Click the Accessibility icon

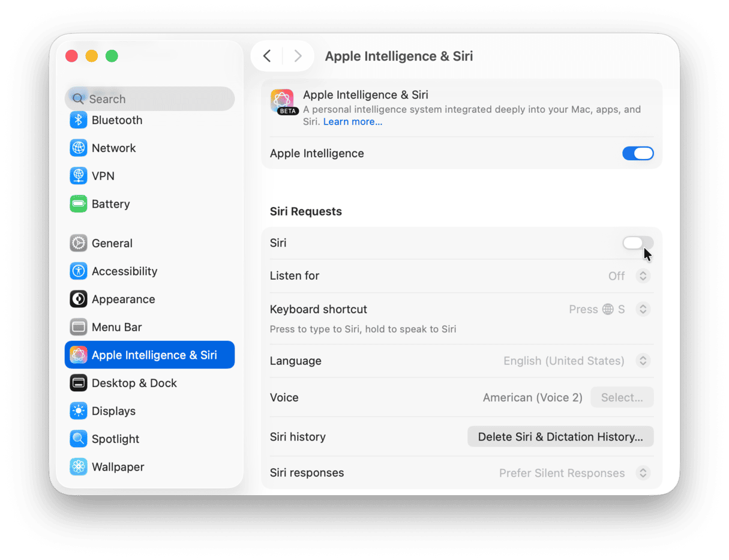(x=79, y=271)
